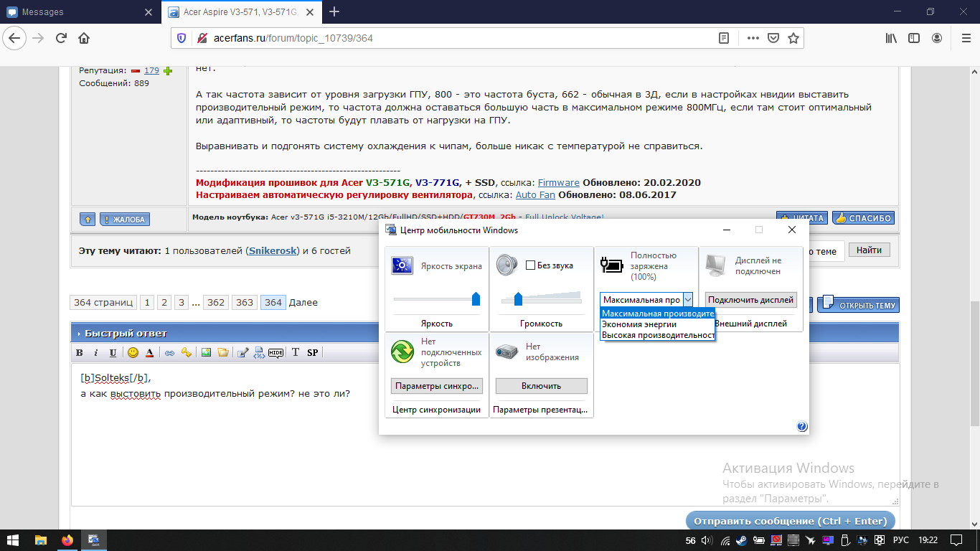Click 'Отправить сообщение (Ctrl + Enter)' button
Screen dimensions: 980x551
click(791, 521)
